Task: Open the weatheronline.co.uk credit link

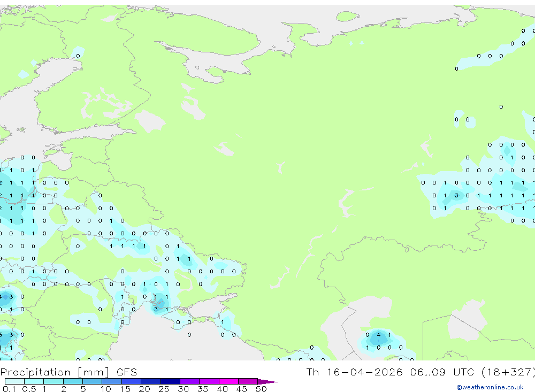Action: pos(490,387)
